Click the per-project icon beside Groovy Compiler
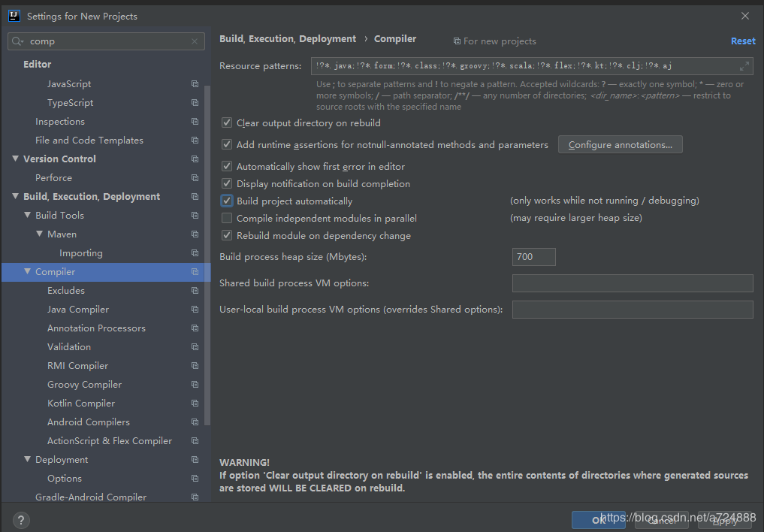 [x=195, y=385]
